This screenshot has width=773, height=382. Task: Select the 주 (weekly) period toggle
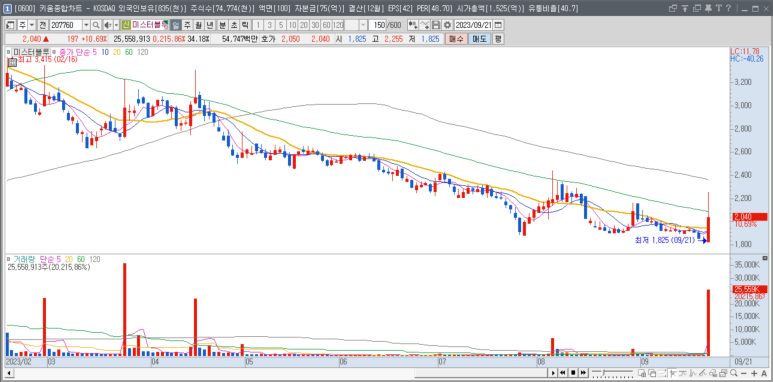click(x=186, y=25)
